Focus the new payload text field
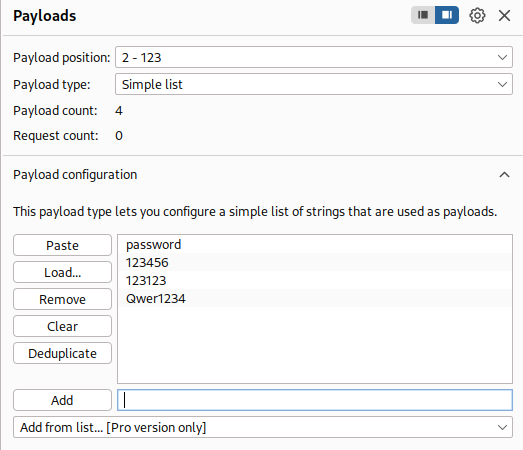This screenshot has height=450, width=523. [315, 400]
